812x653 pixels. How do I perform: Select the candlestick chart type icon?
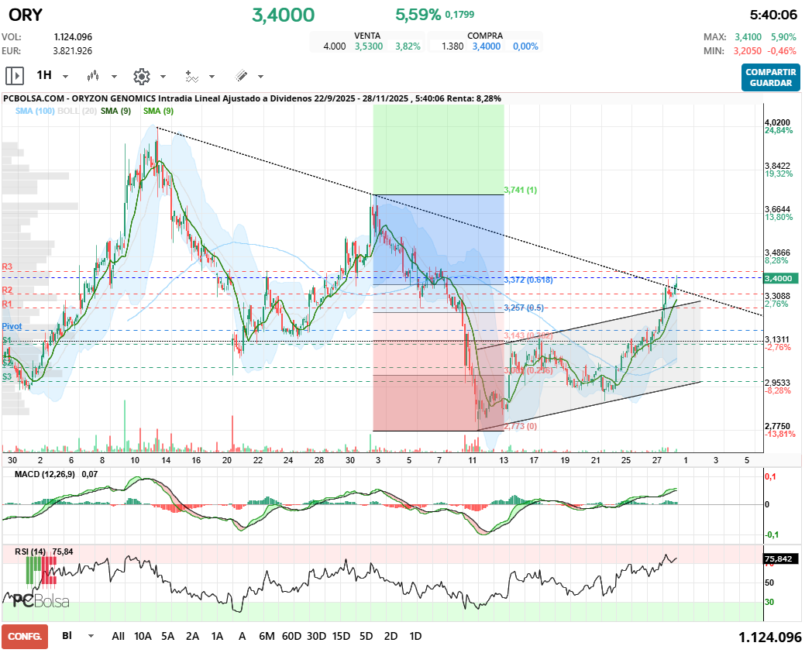(x=93, y=77)
